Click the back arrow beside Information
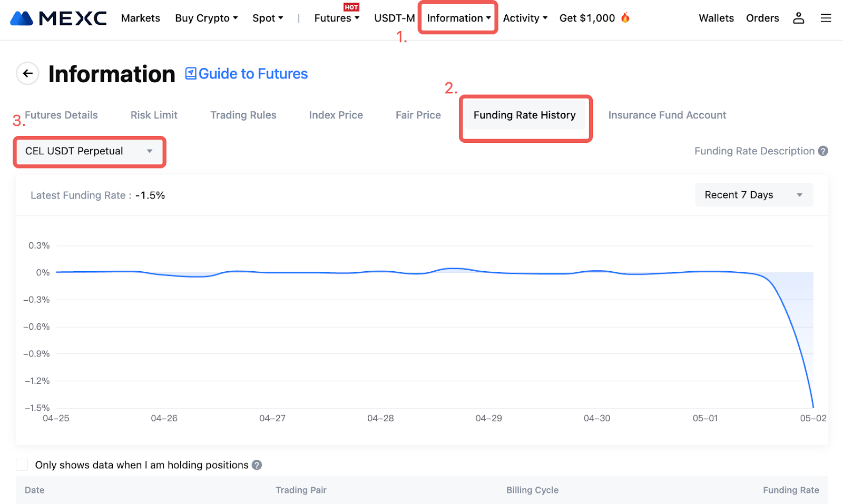This screenshot has height=504, width=843. (28, 74)
